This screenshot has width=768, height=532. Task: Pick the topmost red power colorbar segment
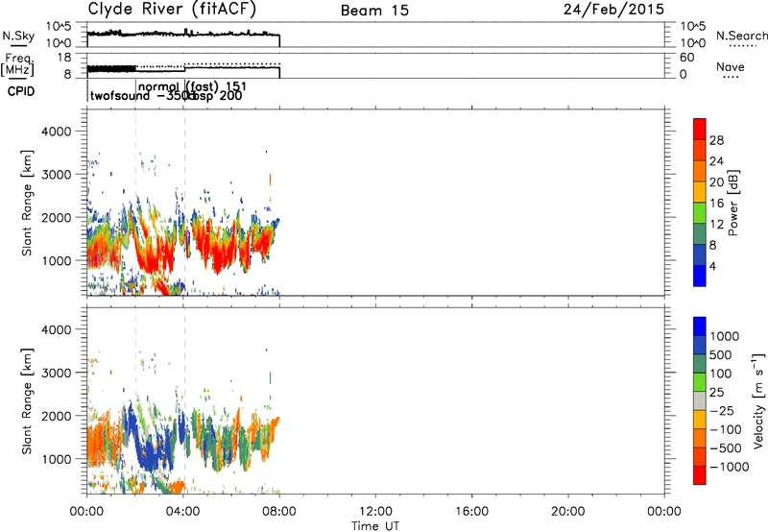tap(700, 130)
